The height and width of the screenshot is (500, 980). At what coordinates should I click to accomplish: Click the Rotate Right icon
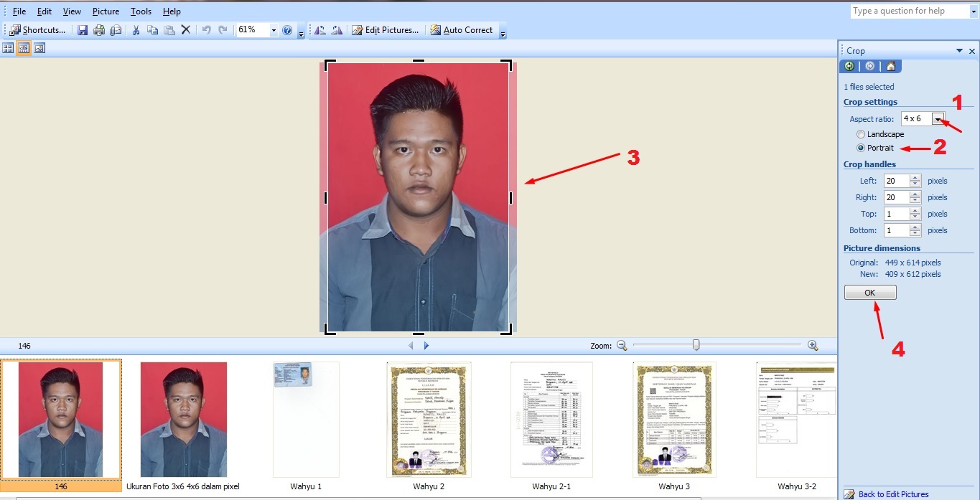tap(337, 30)
